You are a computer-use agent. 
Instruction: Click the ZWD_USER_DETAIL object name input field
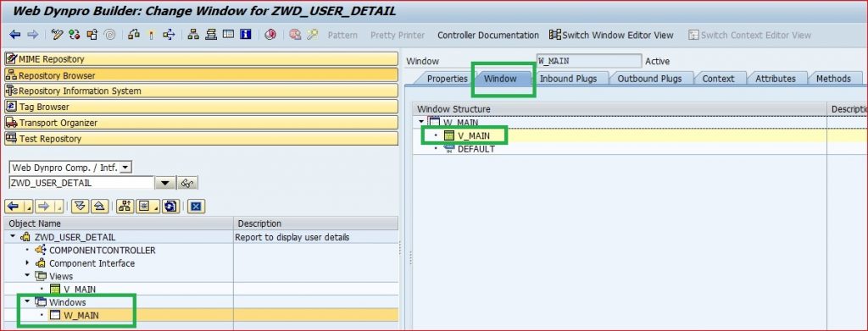(x=81, y=183)
